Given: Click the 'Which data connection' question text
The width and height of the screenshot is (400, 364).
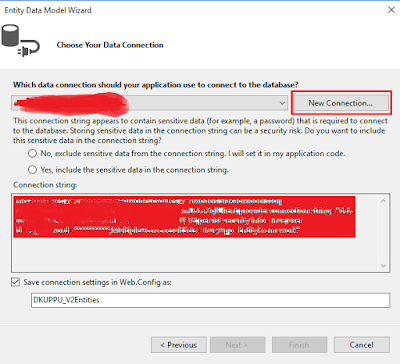Looking at the screenshot, I should 156,85.
